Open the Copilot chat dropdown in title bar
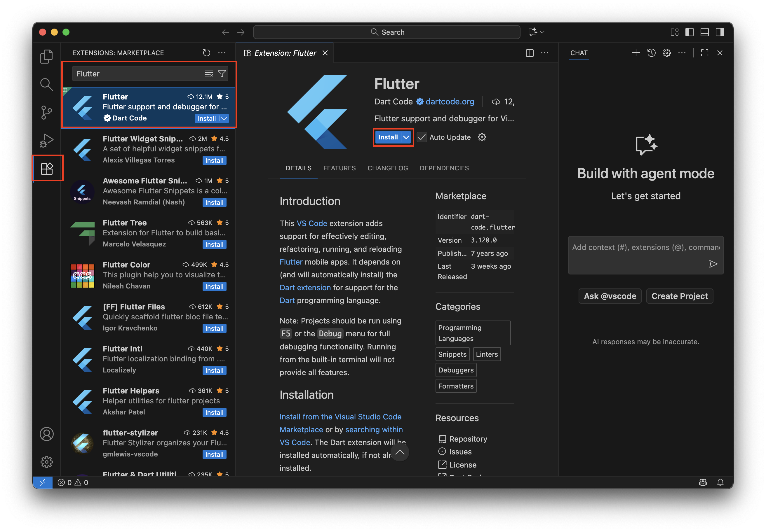 542,32
